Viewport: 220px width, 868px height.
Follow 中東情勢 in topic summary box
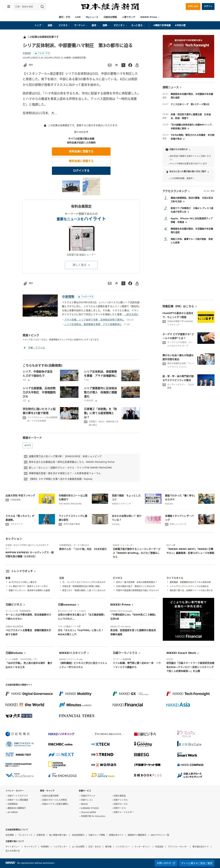[x=85, y=297]
